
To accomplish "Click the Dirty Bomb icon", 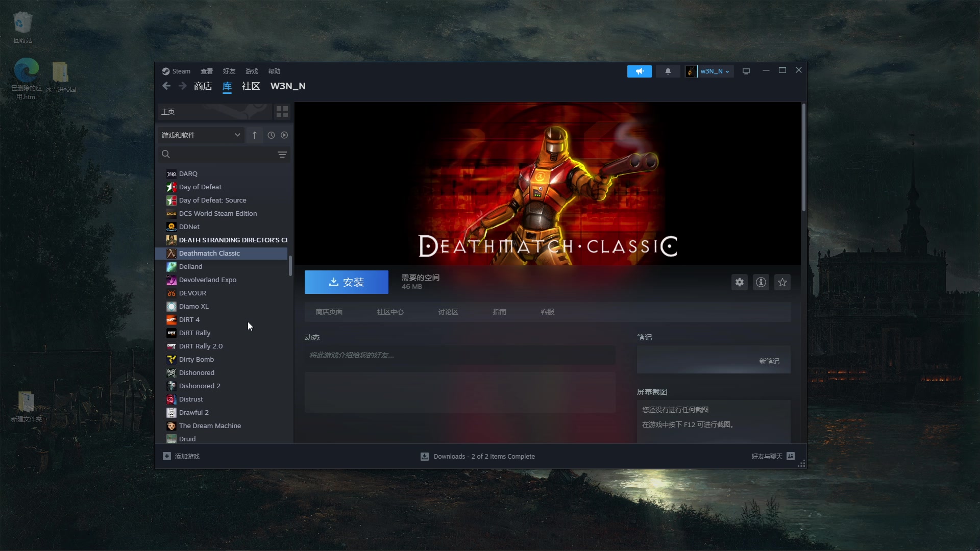I will coord(171,360).
